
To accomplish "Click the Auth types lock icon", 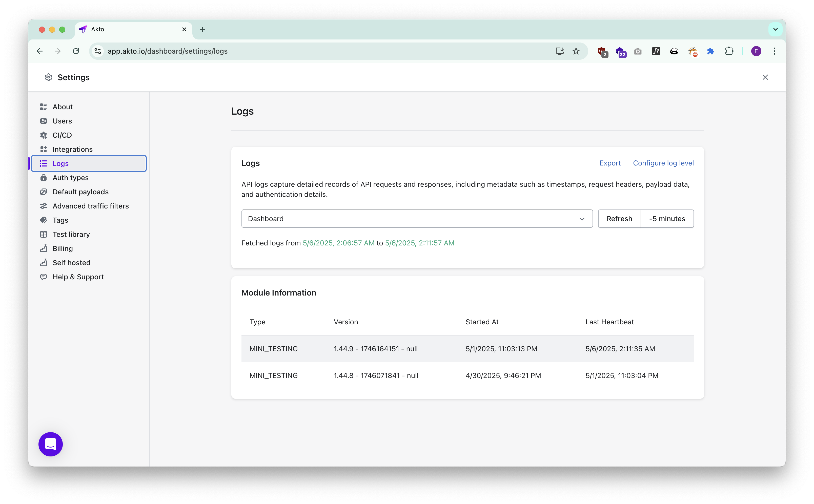I will (43, 178).
